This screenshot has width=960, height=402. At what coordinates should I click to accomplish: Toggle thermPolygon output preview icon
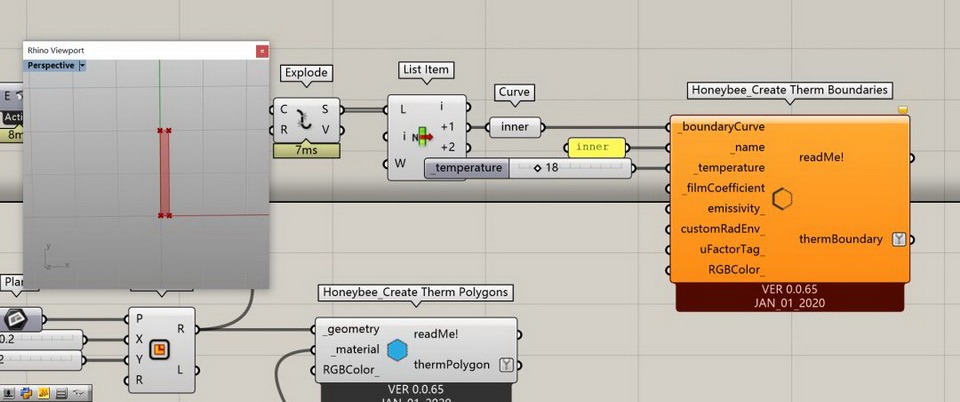click(x=506, y=365)
